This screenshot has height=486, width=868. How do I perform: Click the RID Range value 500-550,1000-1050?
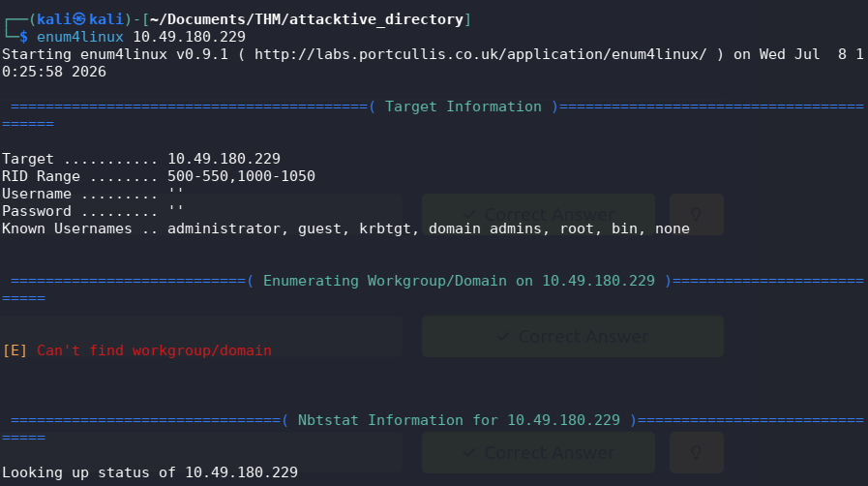click(241, 176)
